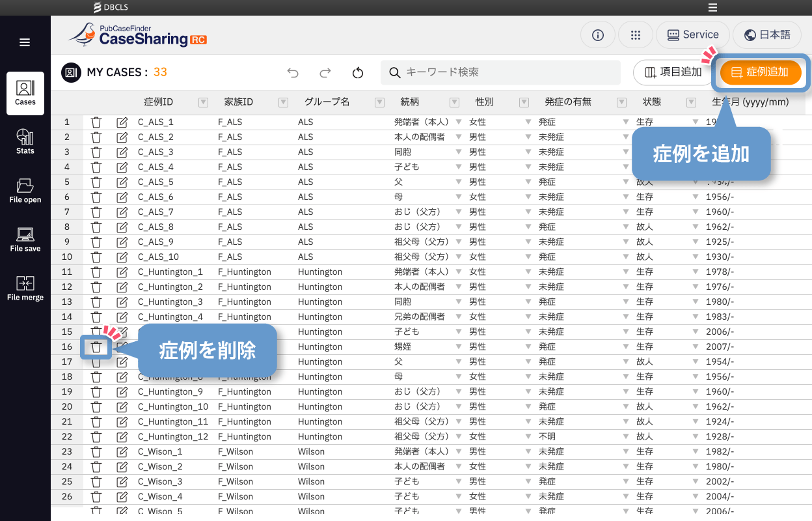Open 性別 dropdown for row 1
The height and width of the screenshot is (521, 812).
point(528,122)
